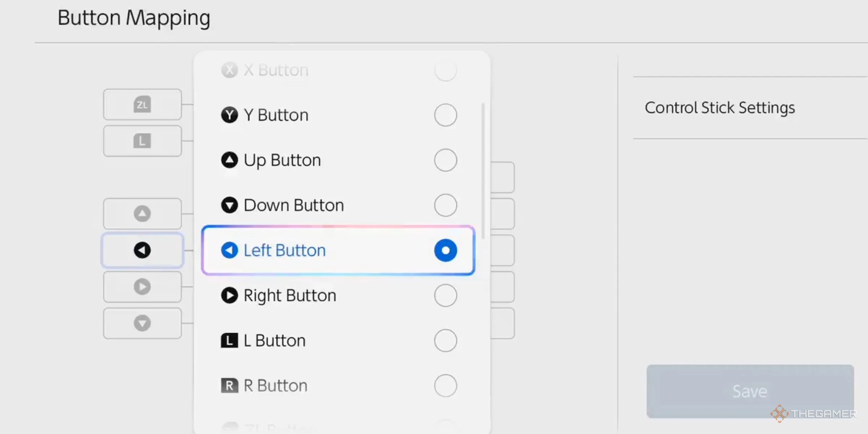Image resolution: width=868 pixels, height=434 pixels.
Task: Choose the right arrow mapping slot
Action: (142, 287)
